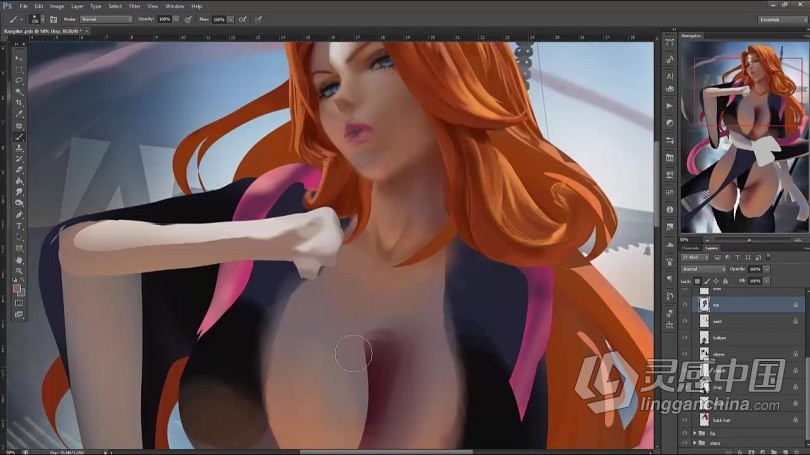Open the Character panel icon in side strip

[x=669, y=76]
